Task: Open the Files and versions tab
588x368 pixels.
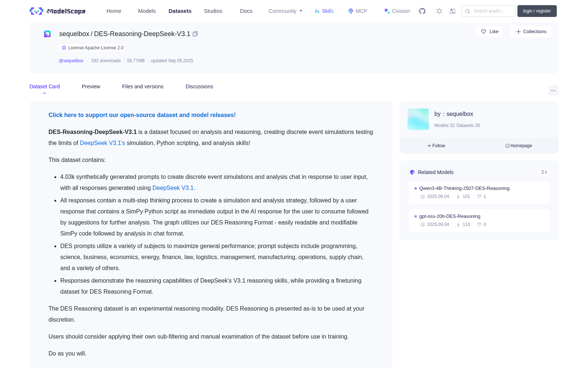Action: tap(143, 86)
